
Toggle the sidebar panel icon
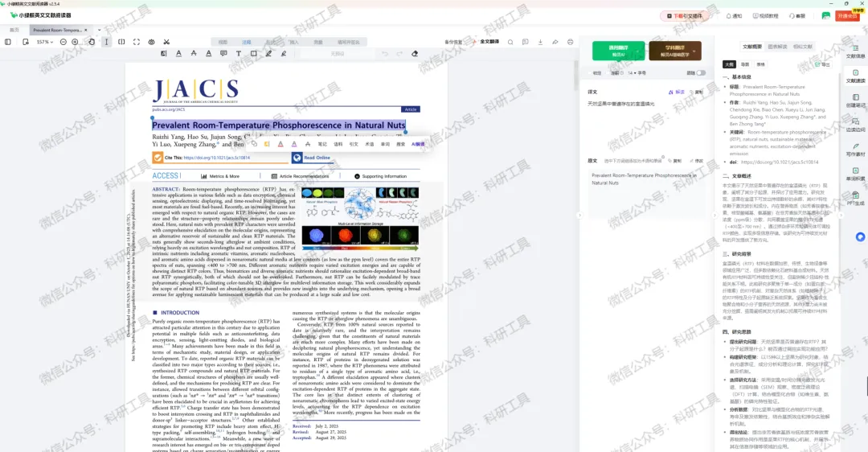(x=8, y=42)
